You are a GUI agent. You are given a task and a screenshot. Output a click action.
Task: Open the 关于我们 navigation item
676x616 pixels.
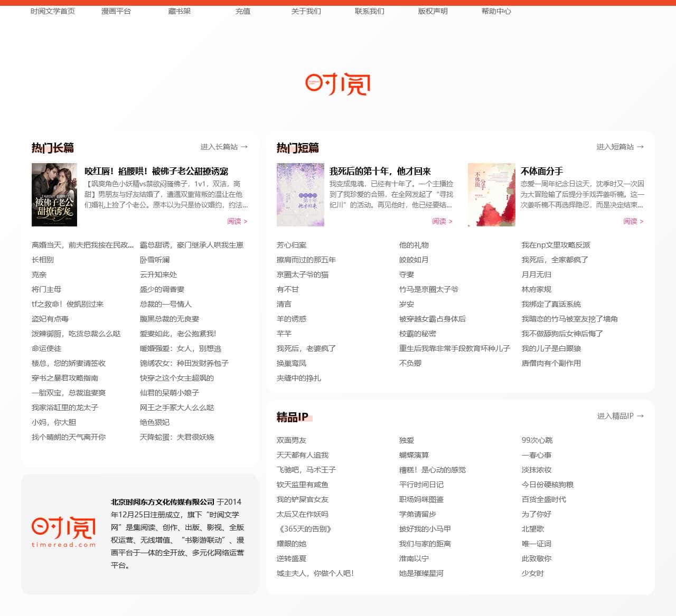[305, 11]
